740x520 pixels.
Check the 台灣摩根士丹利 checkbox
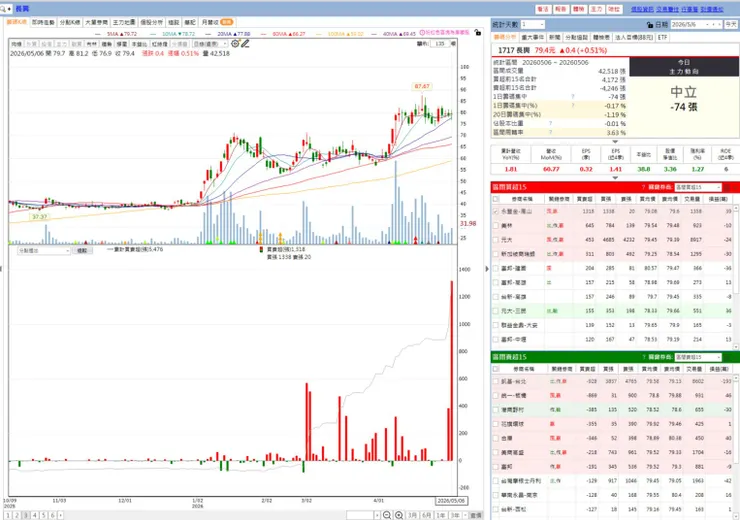[x=496, y=481]
